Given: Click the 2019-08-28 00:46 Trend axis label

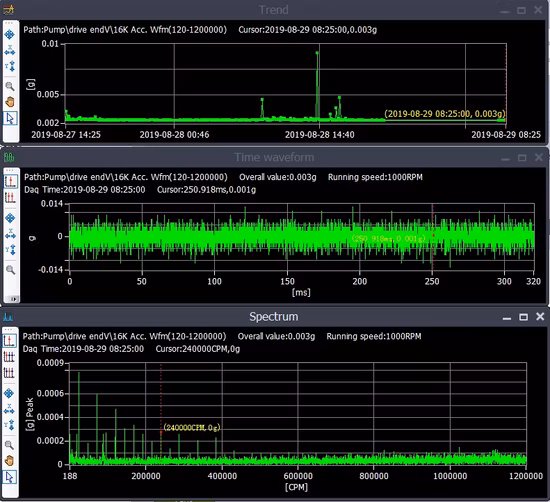Looking at the screenshot, I should pos(174,135).
